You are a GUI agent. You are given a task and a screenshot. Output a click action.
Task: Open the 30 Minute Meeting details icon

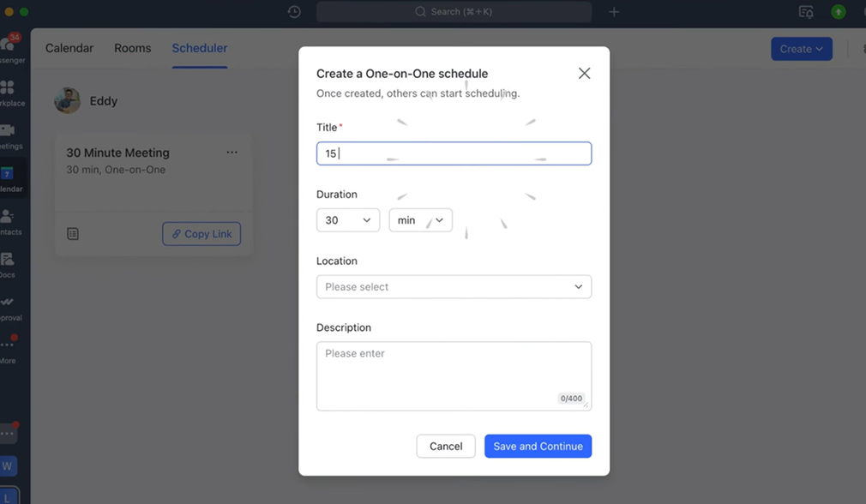[73, 234]
